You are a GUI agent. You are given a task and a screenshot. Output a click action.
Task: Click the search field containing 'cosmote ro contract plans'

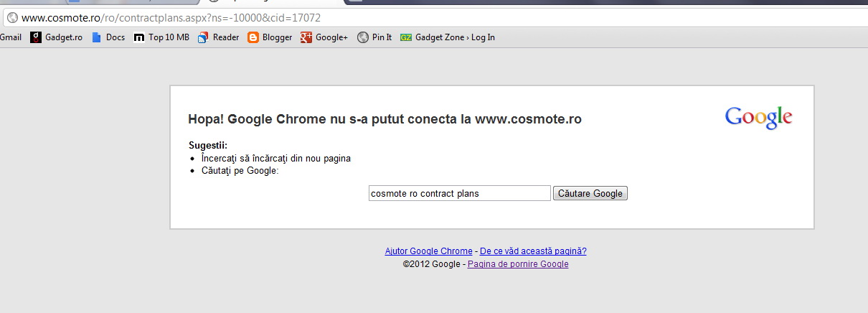pos(459,193)
